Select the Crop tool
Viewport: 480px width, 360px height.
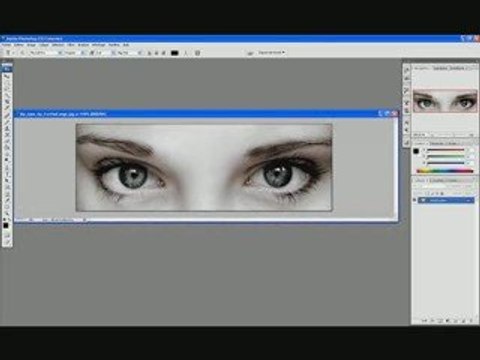point(7,102)
